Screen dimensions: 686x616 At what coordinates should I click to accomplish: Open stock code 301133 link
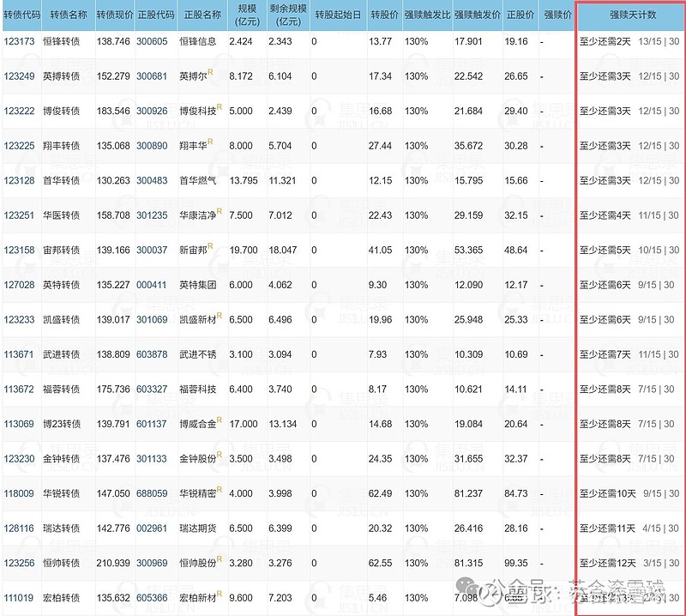(152, 459)
